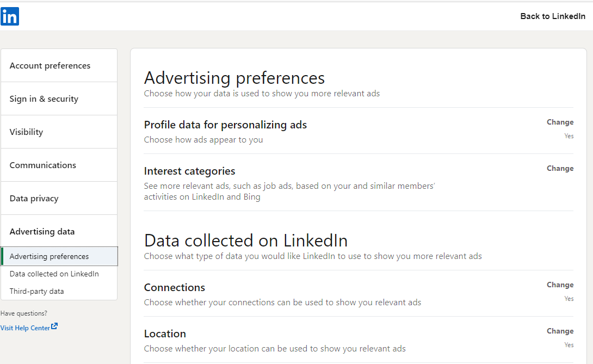This screenshot has width=593, height=364.
Task: Open the Sign in & security section
Action: coord(44,98)
